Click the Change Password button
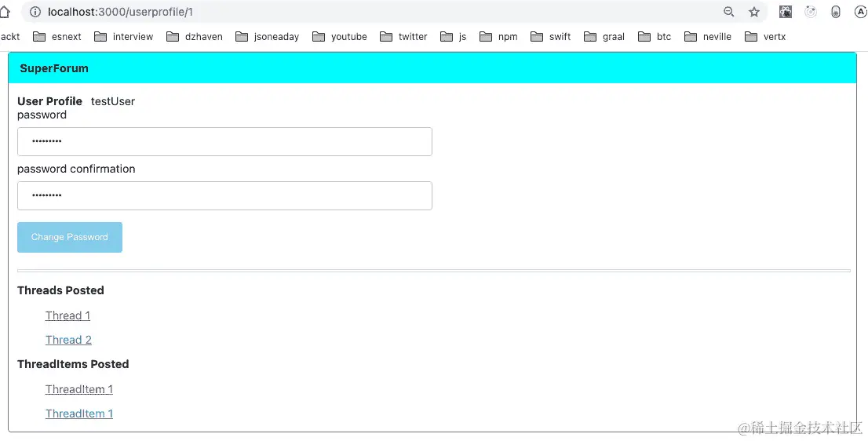The width and height of the screenshot is (868, 441). pos(70,237)
